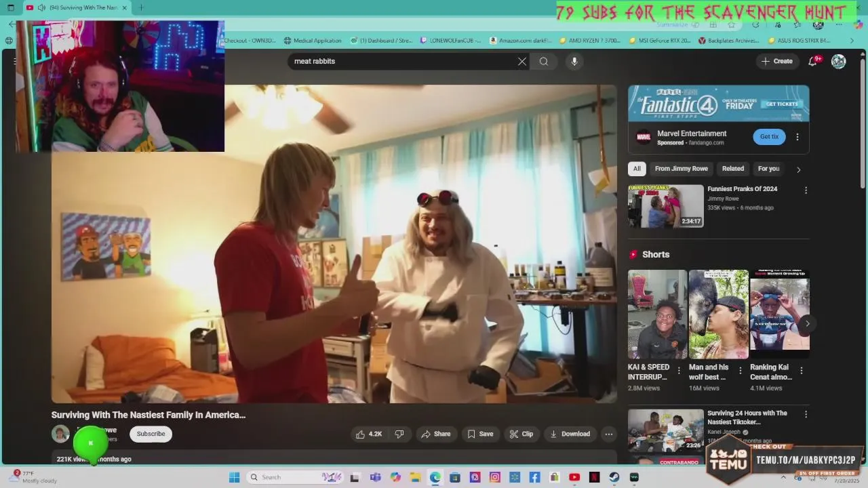Click the video title 'Surviving With The Nastiest Family'
The width and height of the screenshot is (868, 488).
149,415
